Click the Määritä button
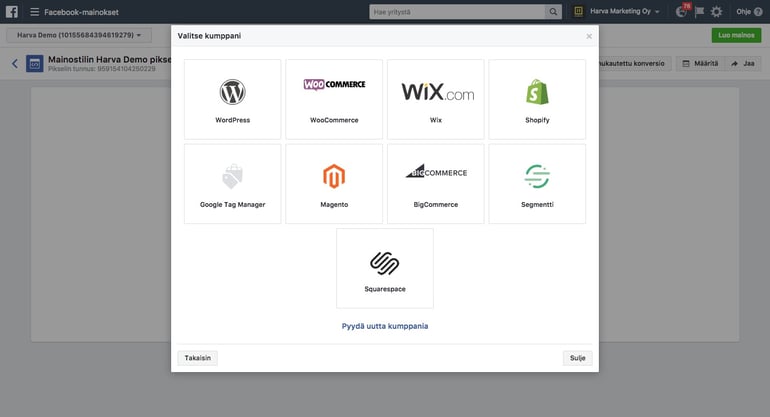770x417 pixels. point(700,63)
